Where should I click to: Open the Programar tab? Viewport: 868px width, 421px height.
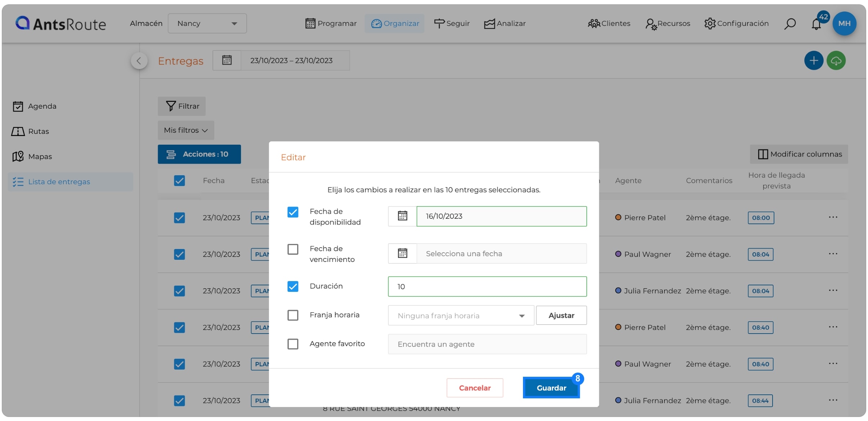pyautogui.click(x=331, y=23)
